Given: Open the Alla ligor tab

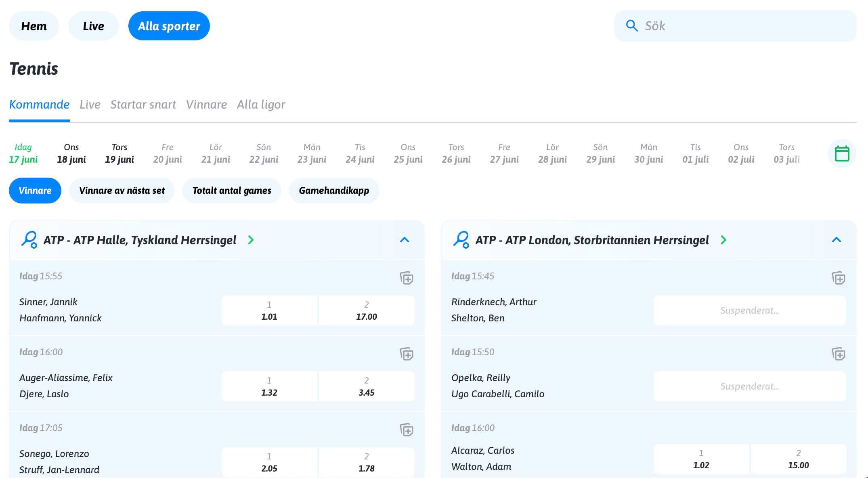Looking at the screenshot, I should (x=261, y=105).
